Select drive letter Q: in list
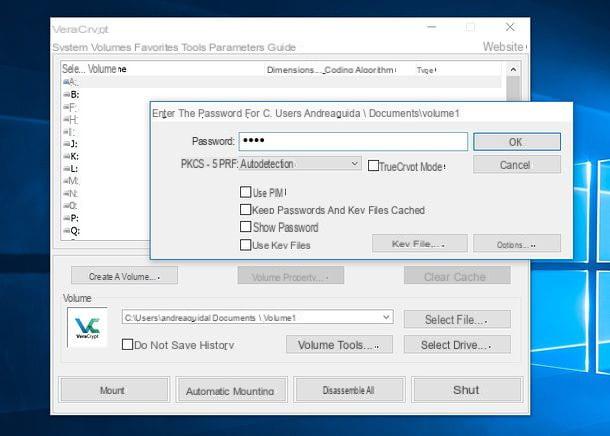 click(x=71, y=231)
